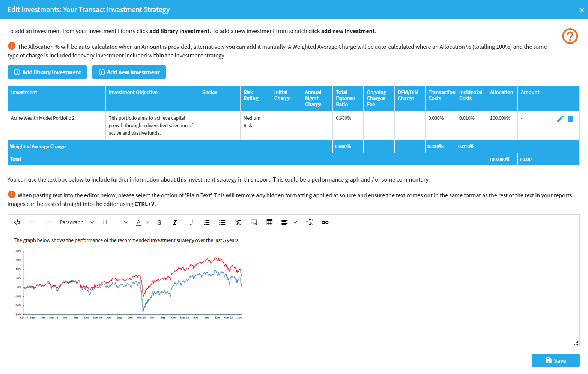The height and width of the screenshot is (374, 588).
Task: Toggle italic formatting in editor
Action: click(175, 222)
